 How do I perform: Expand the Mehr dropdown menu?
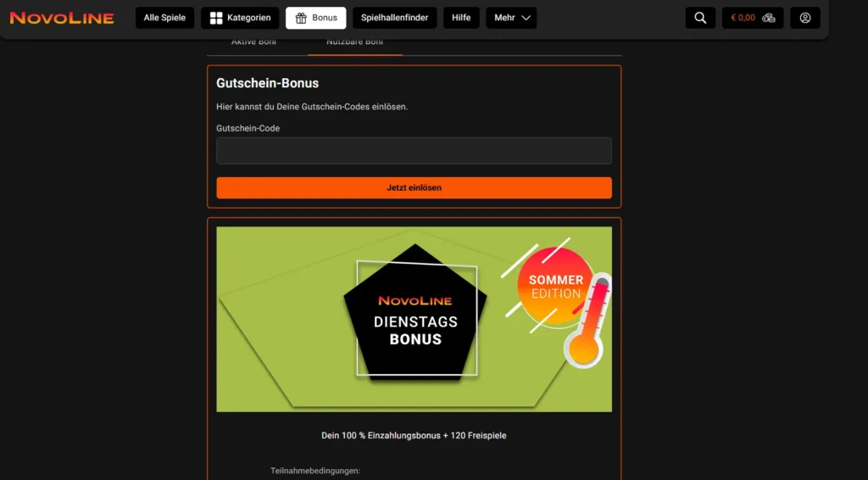[511, 18]
